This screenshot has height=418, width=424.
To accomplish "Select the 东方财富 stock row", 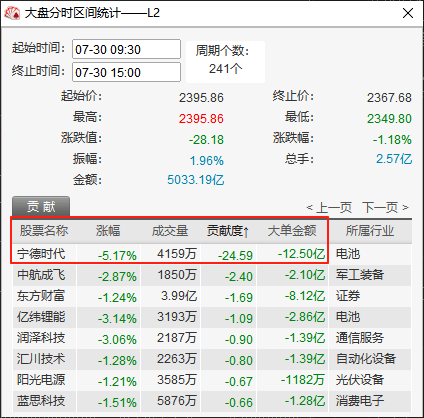I will [212, 296].
